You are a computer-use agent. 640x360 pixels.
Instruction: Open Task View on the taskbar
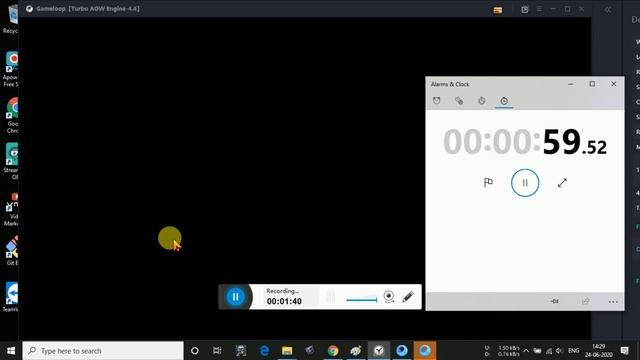point(217,351)
